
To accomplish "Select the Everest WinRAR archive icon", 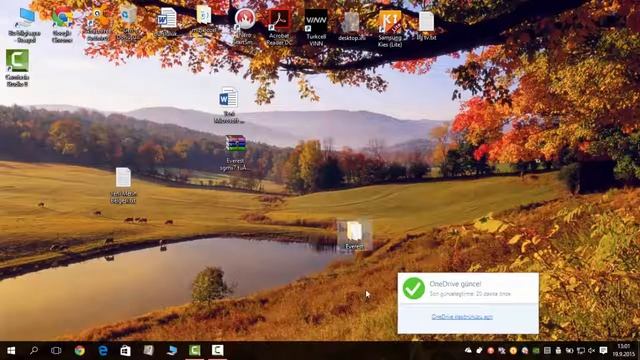I will pyautogui.click(x=236, y=153).
